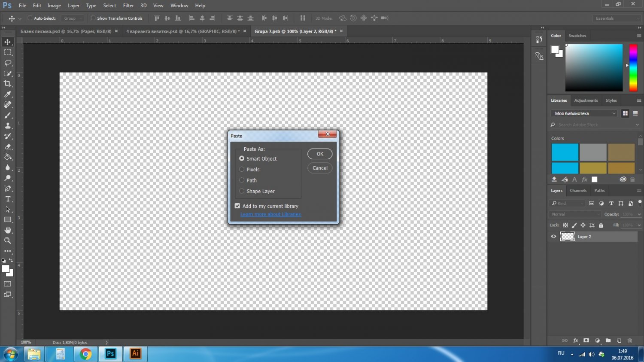
Task: Open the Window menu
Action: 179,6
